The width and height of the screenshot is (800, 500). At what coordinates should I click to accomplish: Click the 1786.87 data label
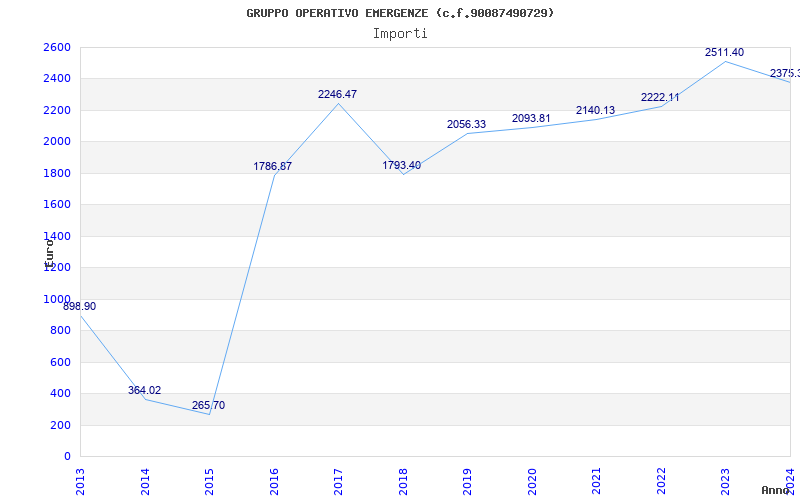[x=272, y=166]
